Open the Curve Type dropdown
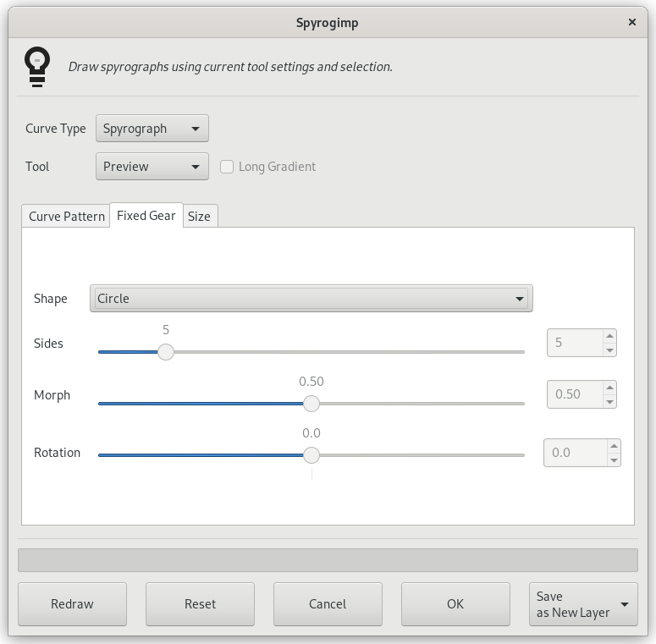Screen dimensions: 656x644 152,129
